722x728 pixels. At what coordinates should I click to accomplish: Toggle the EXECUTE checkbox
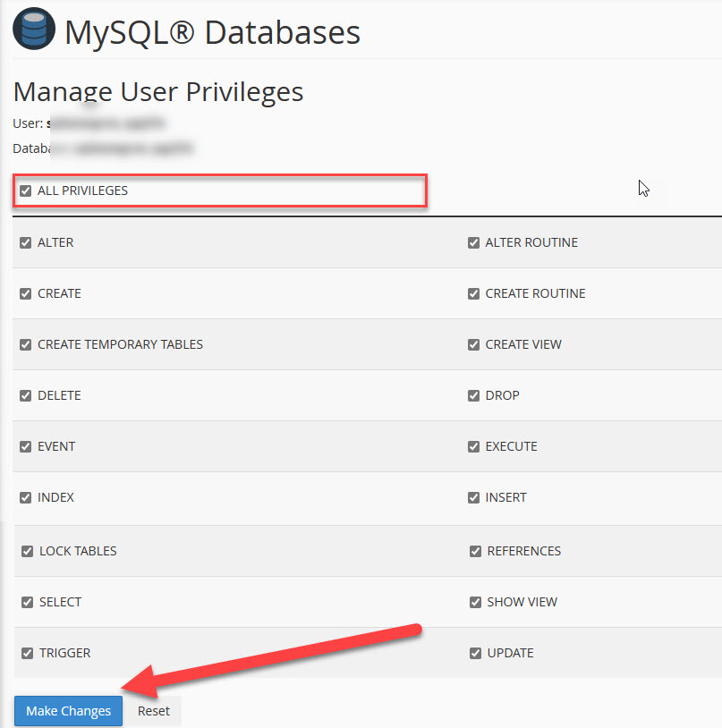click(473, 446)
